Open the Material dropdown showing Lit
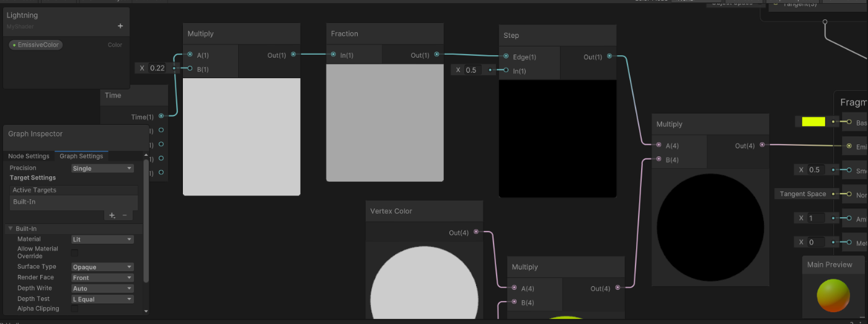The image size is (868, 324). (x=102, y=239)
